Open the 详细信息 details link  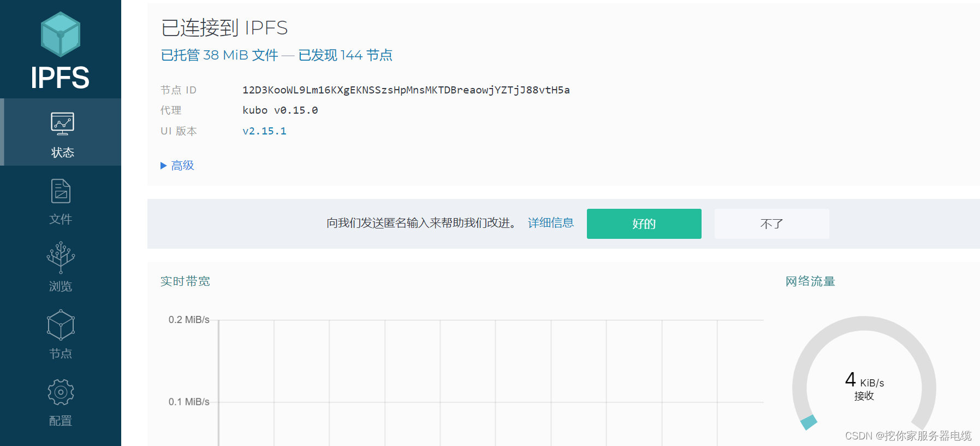tap(551, 223)
